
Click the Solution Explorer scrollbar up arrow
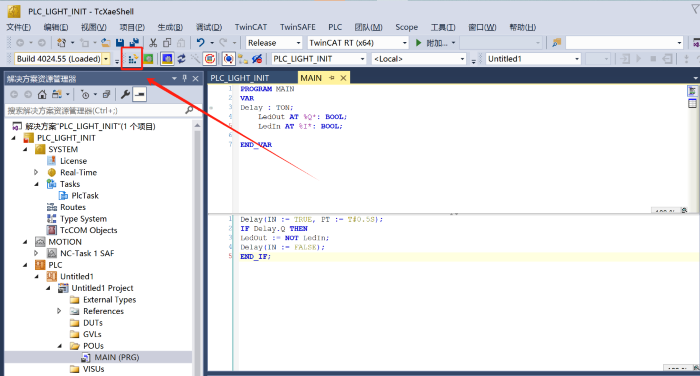click(197, 126)
